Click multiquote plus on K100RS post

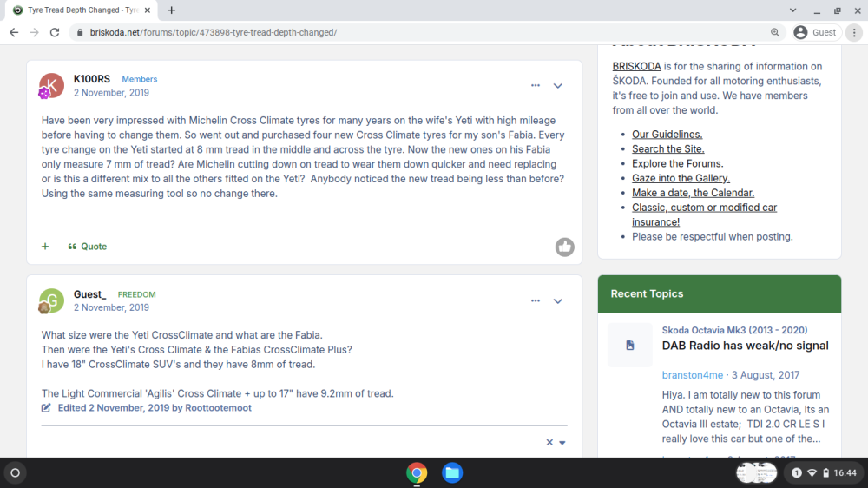45,247
